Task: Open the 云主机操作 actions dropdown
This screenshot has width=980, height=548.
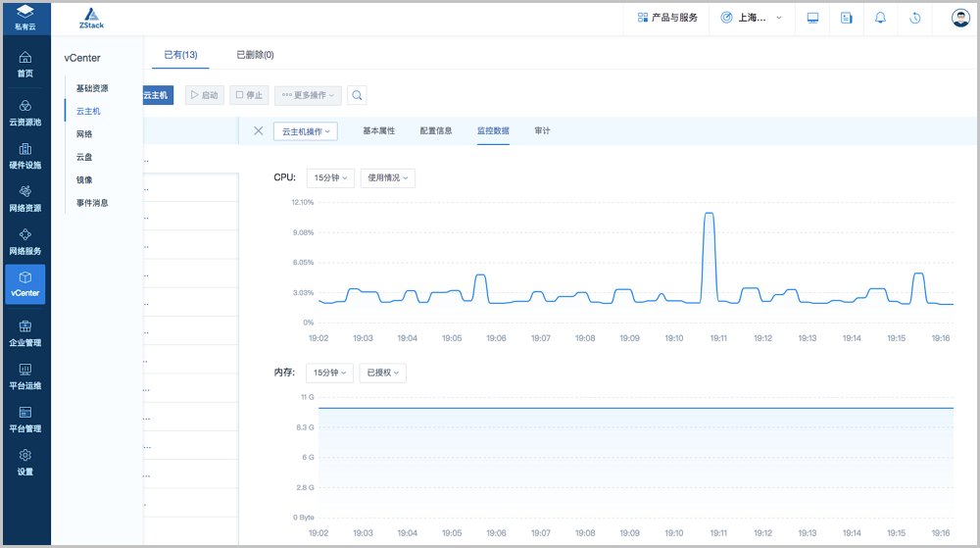Action: pyautogui.click(x=305, y=130)
